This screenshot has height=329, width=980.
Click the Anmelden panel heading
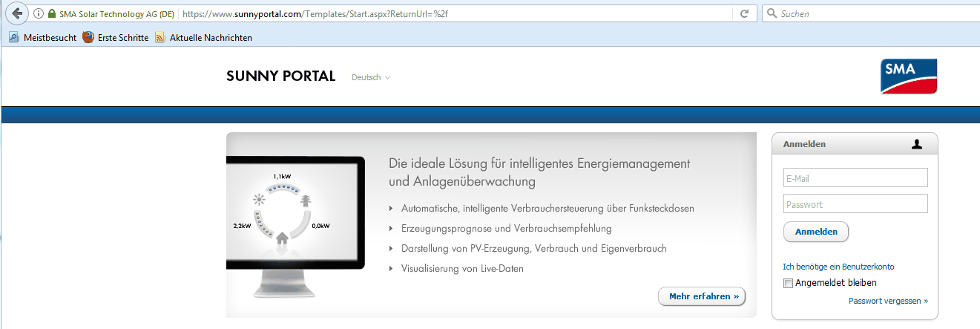(x=804, y=144)
